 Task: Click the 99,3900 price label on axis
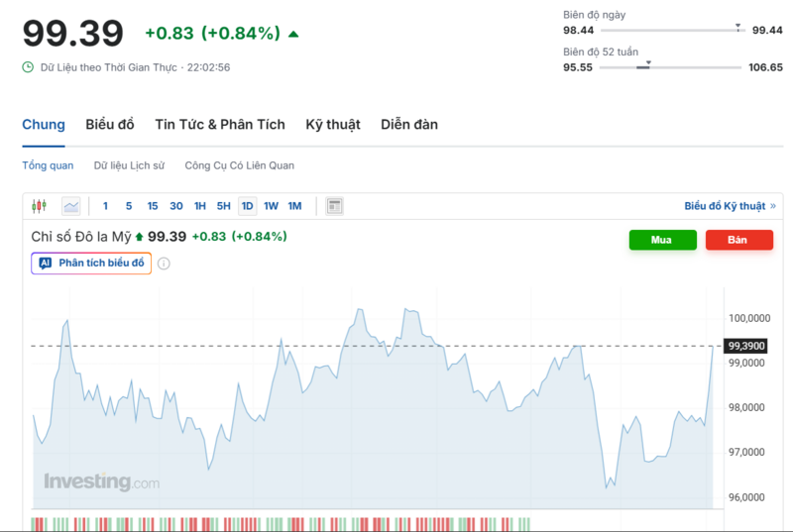[x=747, y=346]
